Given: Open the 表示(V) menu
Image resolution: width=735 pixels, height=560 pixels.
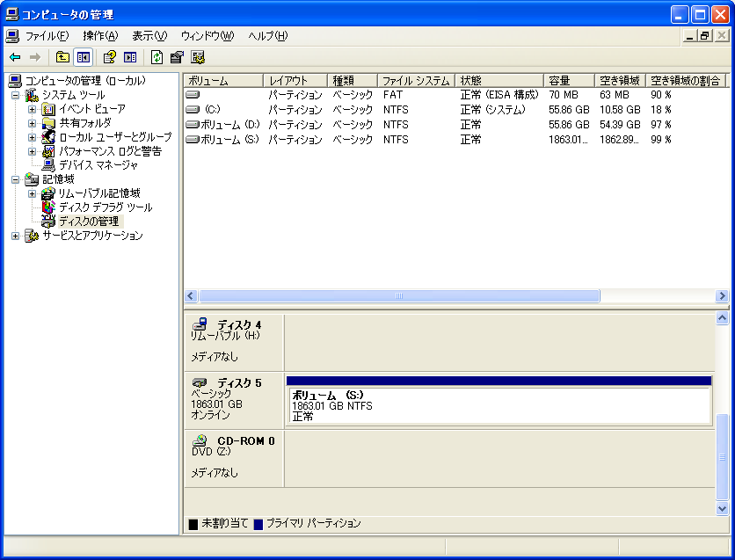Looking at the screenshot, I should pyautogui.click(x=149, y=36).
